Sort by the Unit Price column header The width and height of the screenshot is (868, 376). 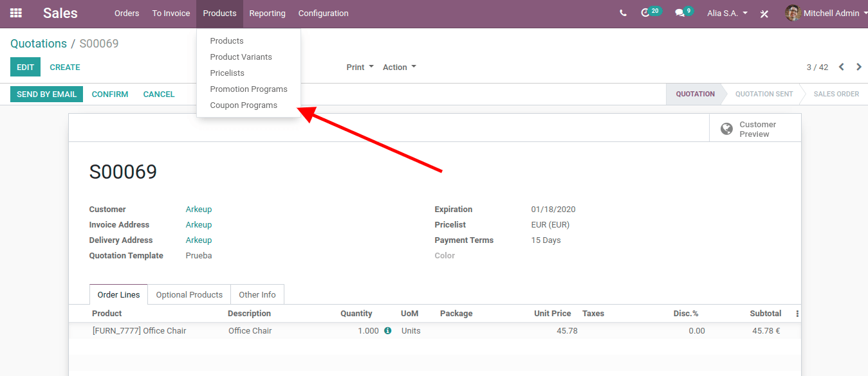pyautogui.click(x=553, y=314)
